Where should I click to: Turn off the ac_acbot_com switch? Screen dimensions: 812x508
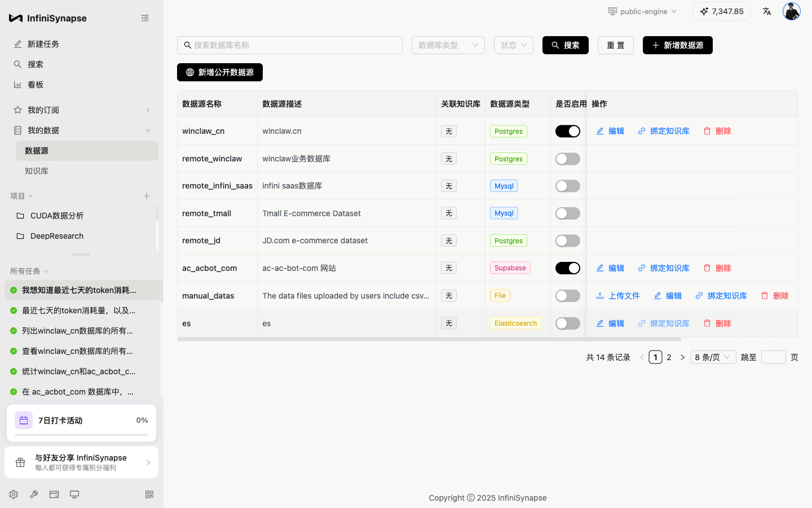click(x=567, y=268)
